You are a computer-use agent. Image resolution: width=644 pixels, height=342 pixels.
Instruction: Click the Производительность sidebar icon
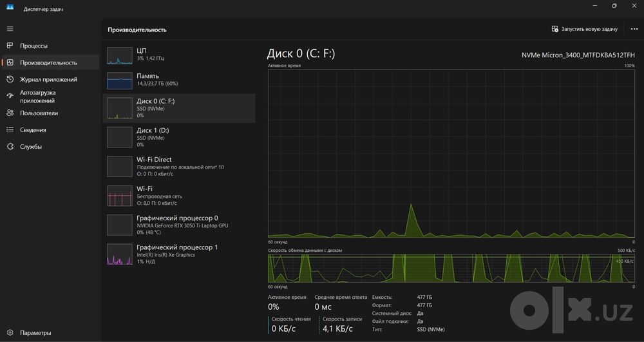point(10,63)
